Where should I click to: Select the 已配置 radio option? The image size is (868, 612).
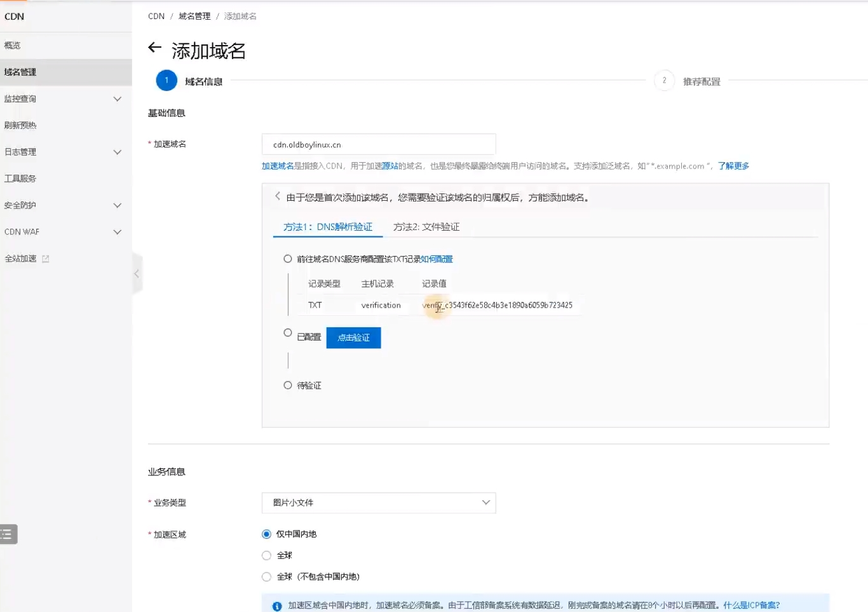[x=288, y=332]
